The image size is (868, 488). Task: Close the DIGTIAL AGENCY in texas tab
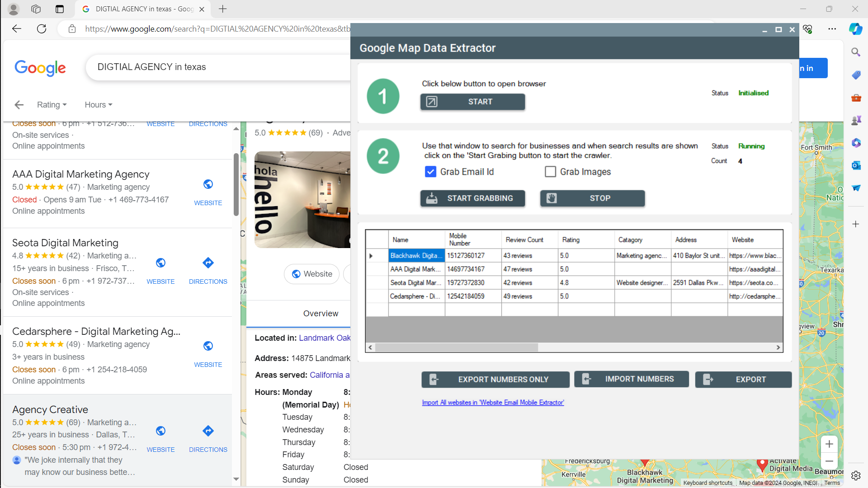click(202, 9)
